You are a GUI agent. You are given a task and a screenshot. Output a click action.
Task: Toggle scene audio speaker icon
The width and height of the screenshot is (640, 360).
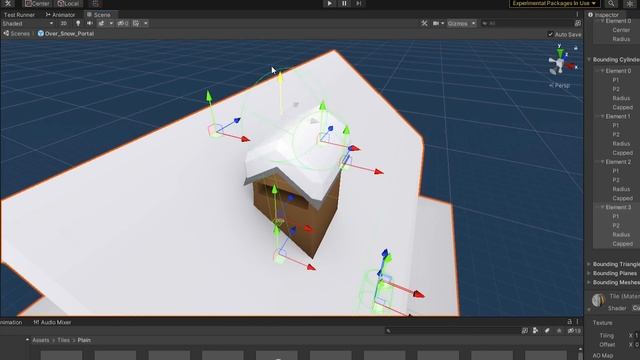tap(90, 24)
